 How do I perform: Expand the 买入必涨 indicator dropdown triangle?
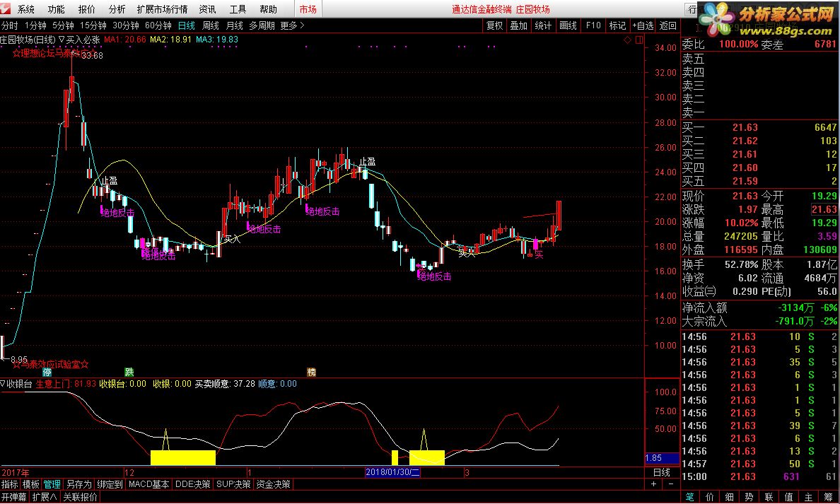click(62, 40)
